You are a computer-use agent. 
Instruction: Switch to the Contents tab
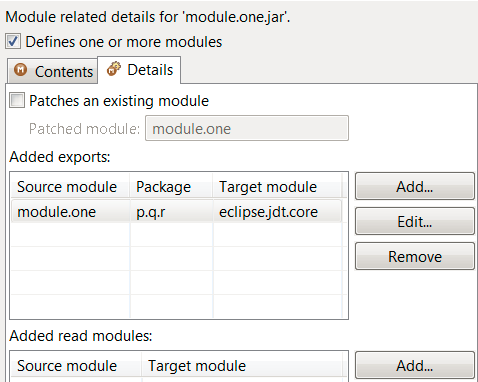point(53,71)
